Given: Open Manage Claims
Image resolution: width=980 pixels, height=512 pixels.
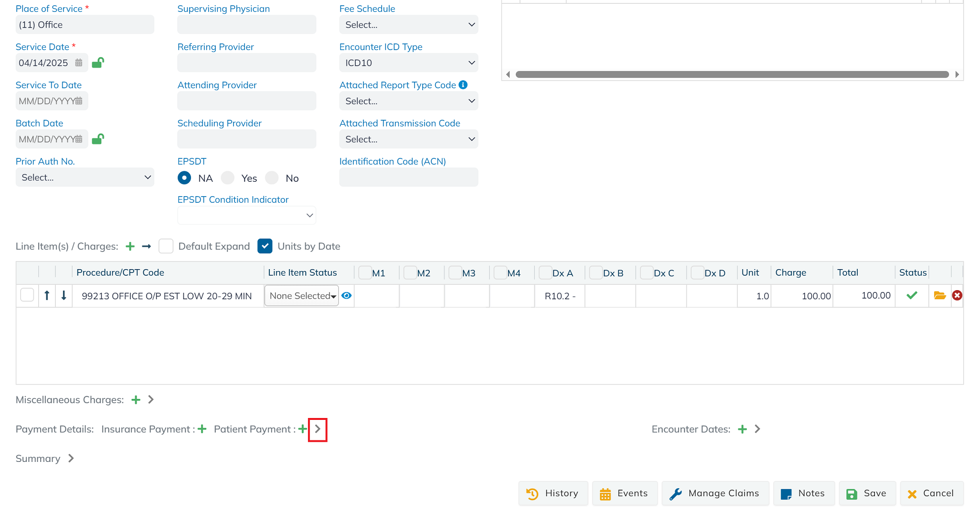Looking at the screenshot, I should pyautogui.click(x=715, y=493).
